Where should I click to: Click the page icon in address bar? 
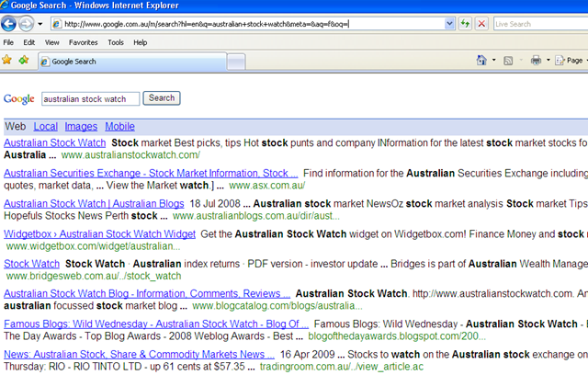click(57, 24)
